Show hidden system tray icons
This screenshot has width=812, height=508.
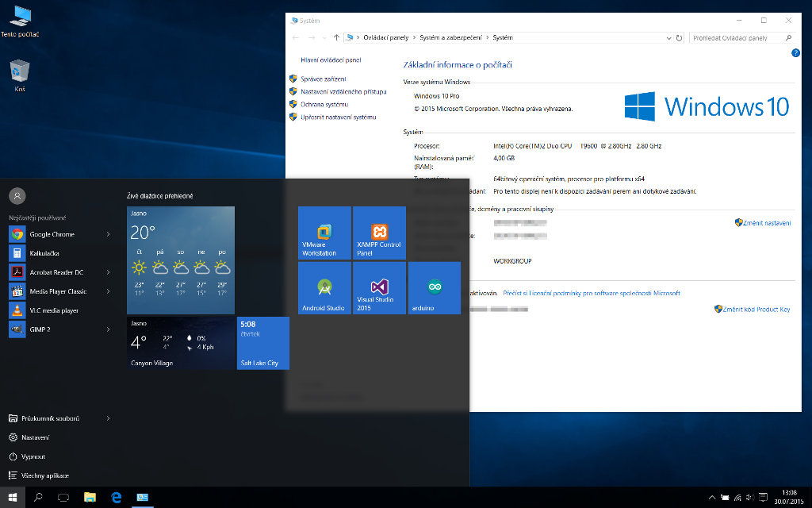pos(712,498)
